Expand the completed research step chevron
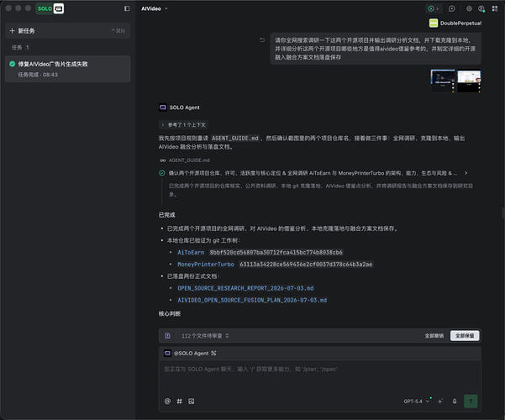 click(466, 173)
